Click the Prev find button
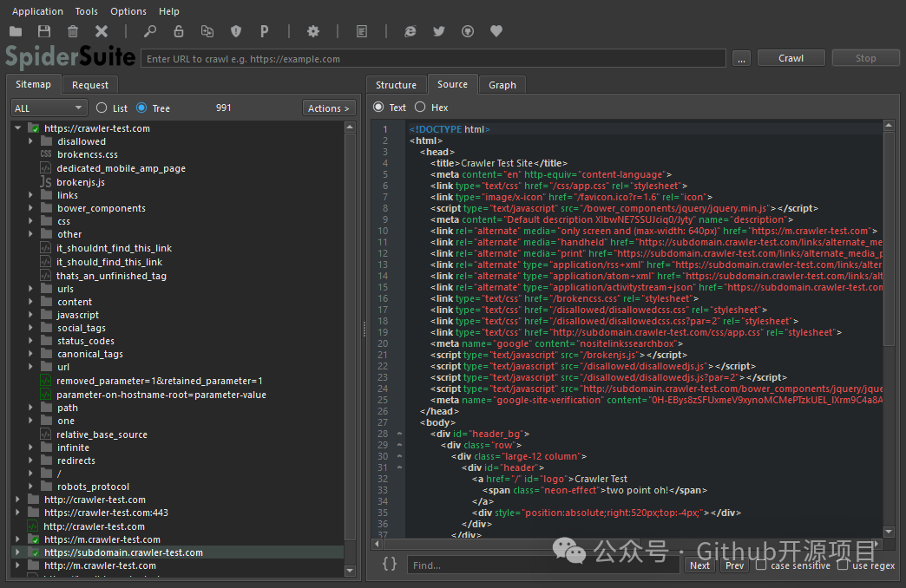The image size is (906, 588). pyautogui.click(x=734, y=565)
